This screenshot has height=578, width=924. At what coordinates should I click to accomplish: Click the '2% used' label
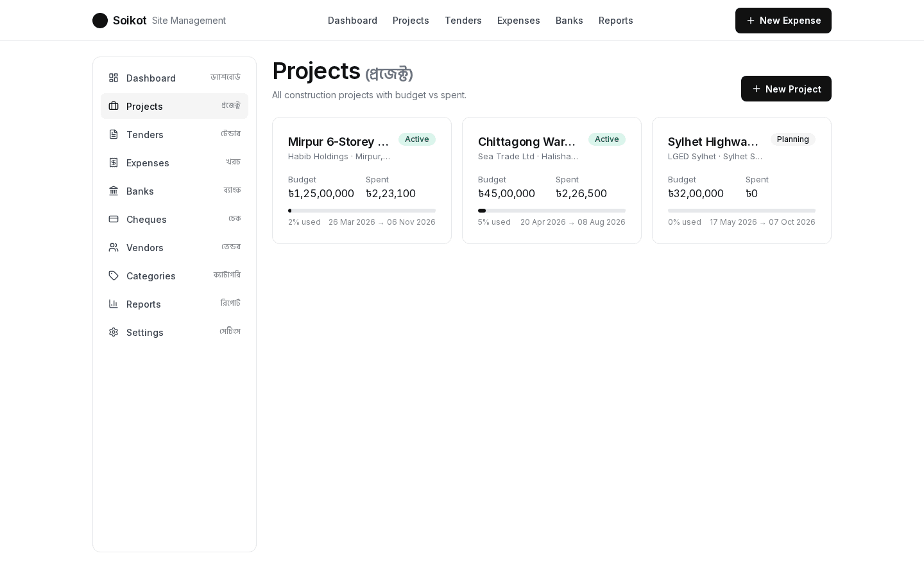click(304, 222)
